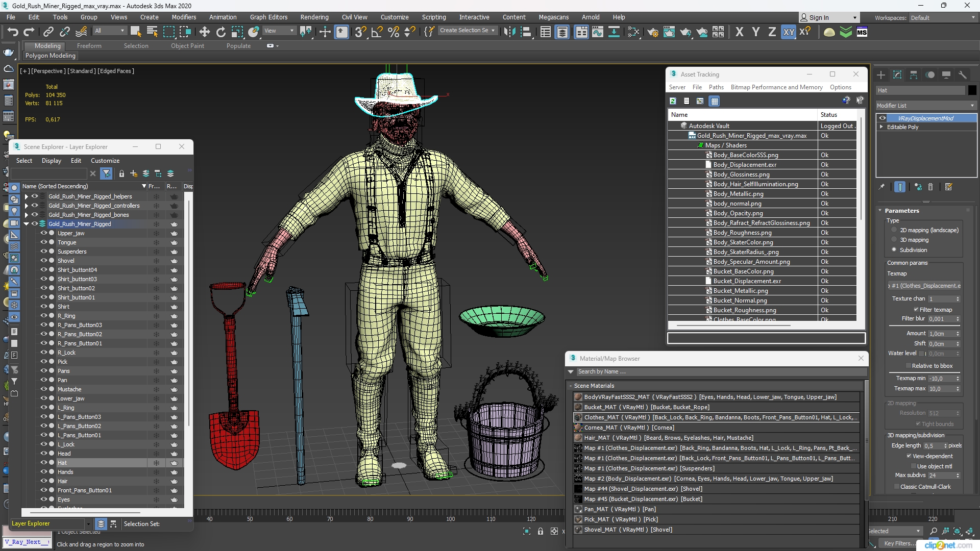Select the Select and Link tool
Image resolution: width=980 pixels, height=551 pixels.
click(x=48, y=32)
